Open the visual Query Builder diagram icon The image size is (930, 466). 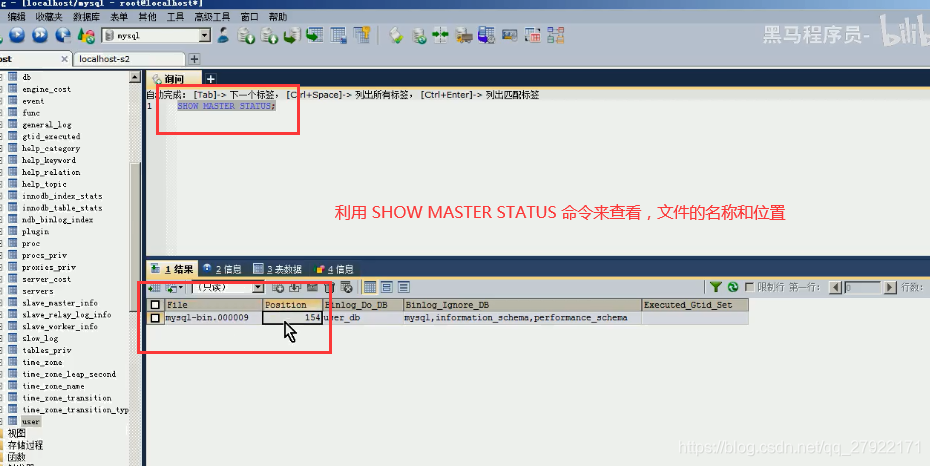tap(556, 36)
